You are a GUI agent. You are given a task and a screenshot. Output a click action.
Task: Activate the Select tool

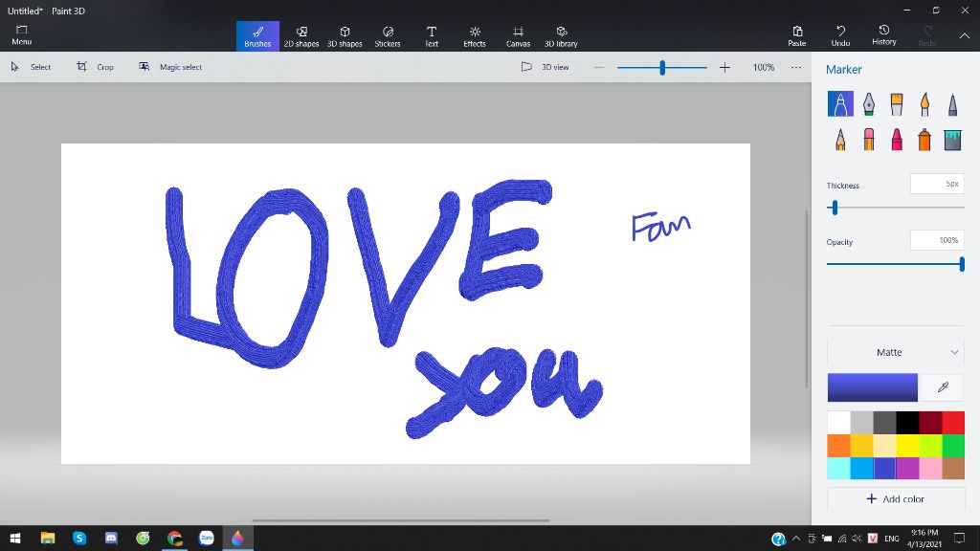click(x=31, y=67)
